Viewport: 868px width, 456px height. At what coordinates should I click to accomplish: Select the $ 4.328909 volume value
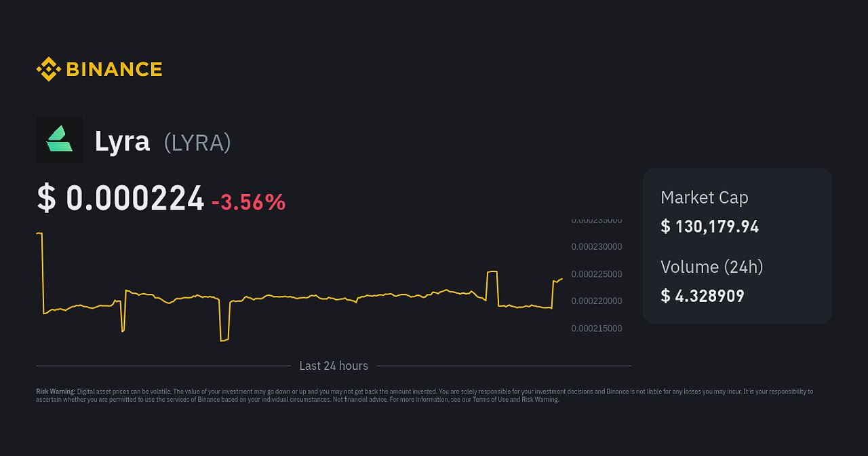pyautogui.click(x=702, y=296)
